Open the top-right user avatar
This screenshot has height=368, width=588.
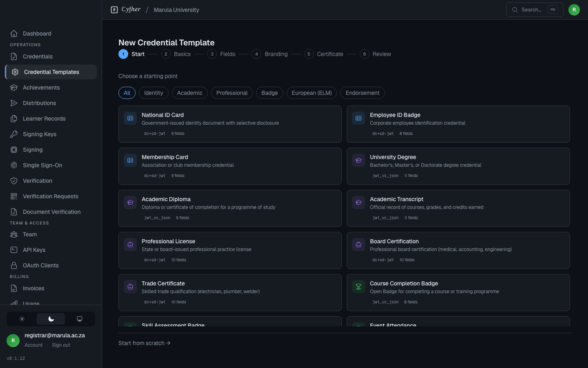pyautogui.click(x=574, y=10)
